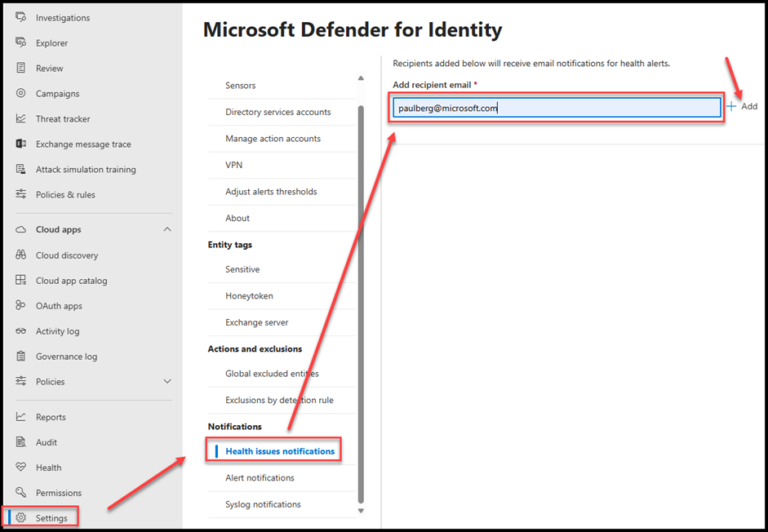Click the Attack simulation training icon
The width and height of the screenshot is (768, 532).
pyautogui.click(x=20, y=169)
